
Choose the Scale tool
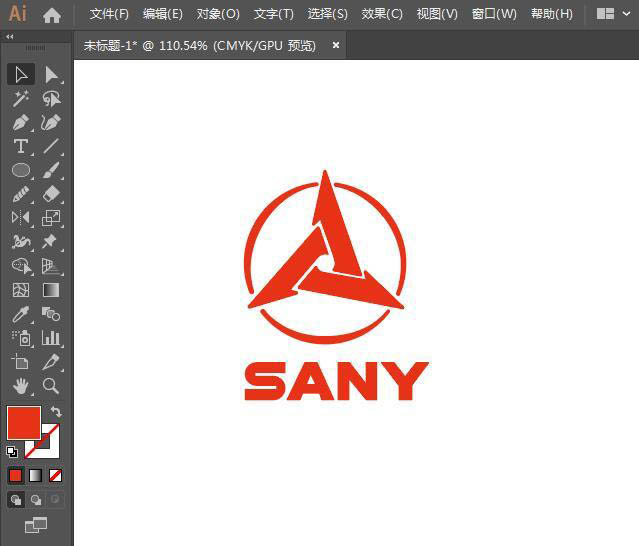[x=51, y=218]
